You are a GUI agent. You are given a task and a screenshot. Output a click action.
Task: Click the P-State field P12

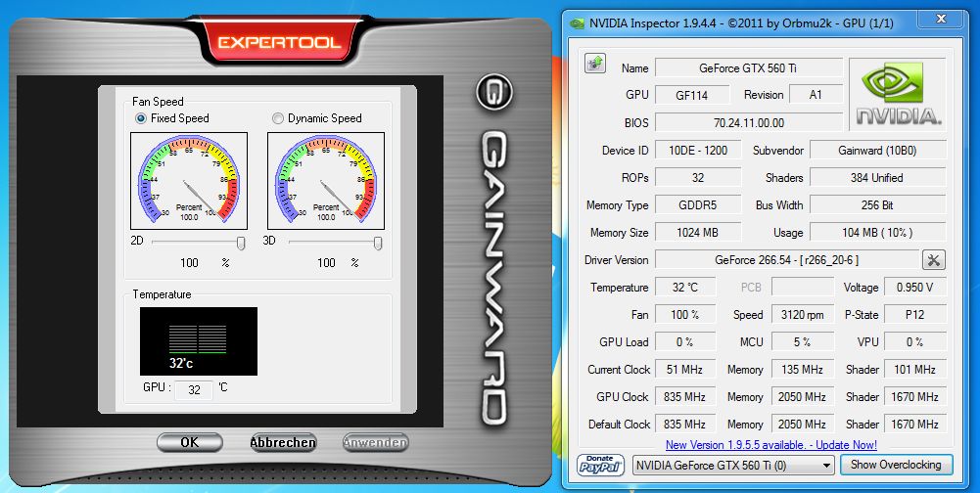915,315
